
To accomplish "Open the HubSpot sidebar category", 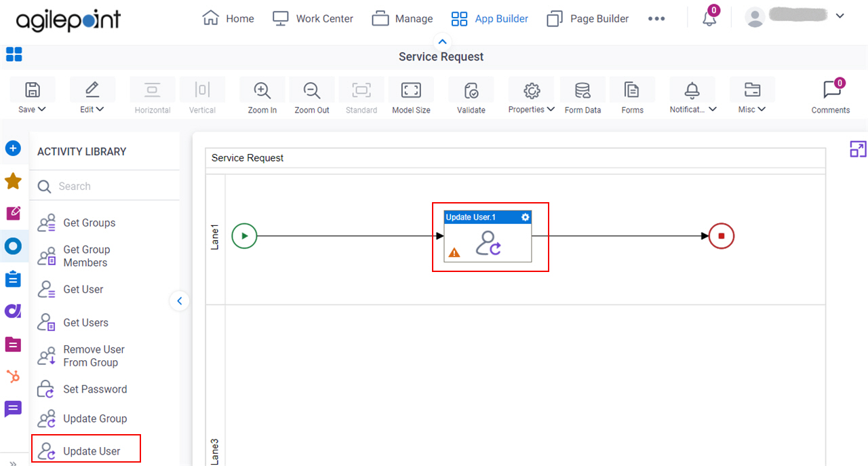I will click(14, 376).
